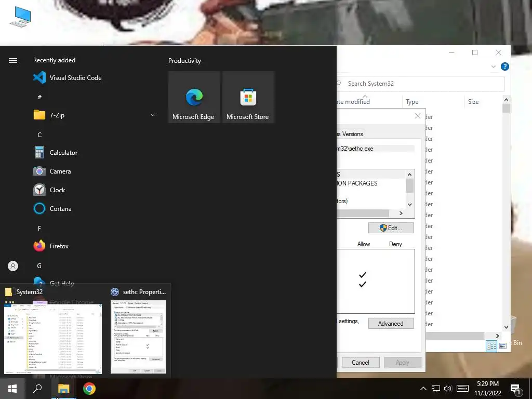The height and width of the screenshot is (399, 532).
Task: Open the 7-Zip folder in Start menu
Action: 49,115
